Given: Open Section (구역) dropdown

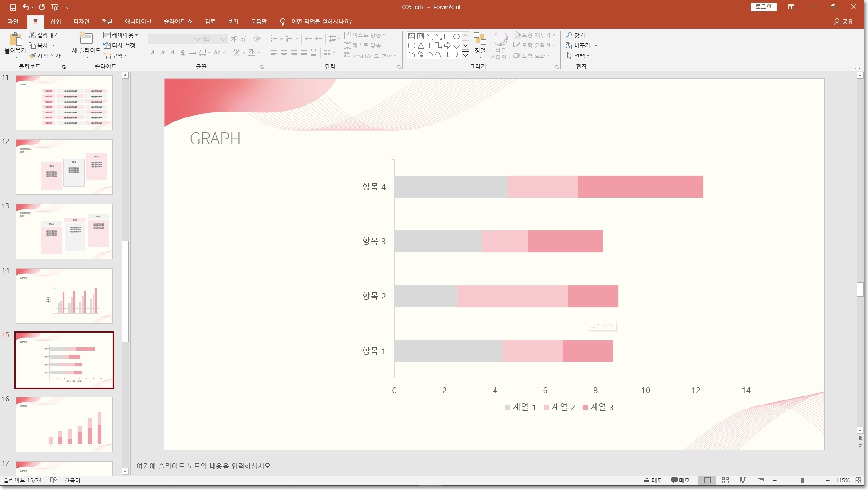Looking at the screenshot, I should coord(116,56).
